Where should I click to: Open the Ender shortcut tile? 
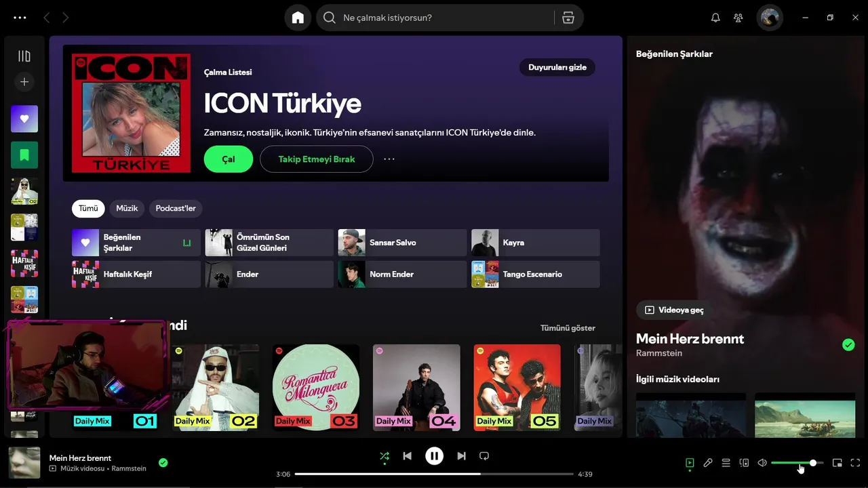coord(269,274)
